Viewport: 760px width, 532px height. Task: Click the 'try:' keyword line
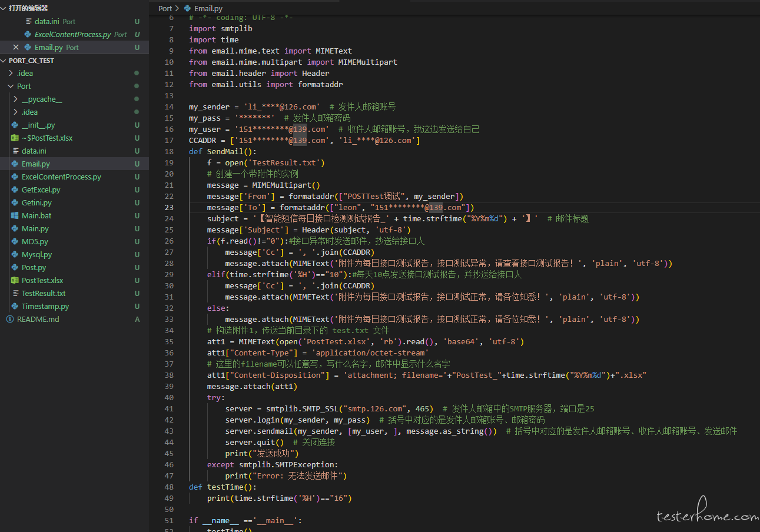coord(216,398)
